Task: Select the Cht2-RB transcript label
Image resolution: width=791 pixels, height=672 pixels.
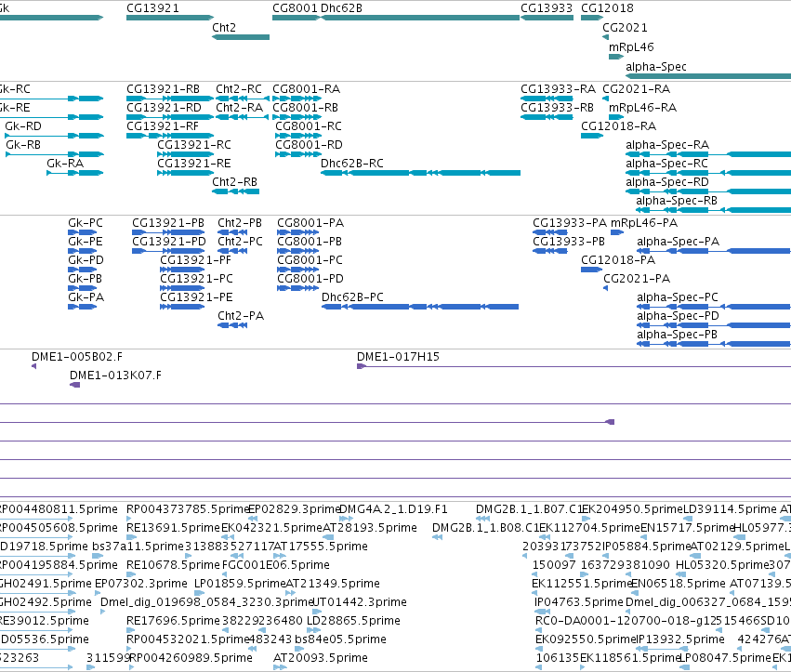Action: (234, 181)
